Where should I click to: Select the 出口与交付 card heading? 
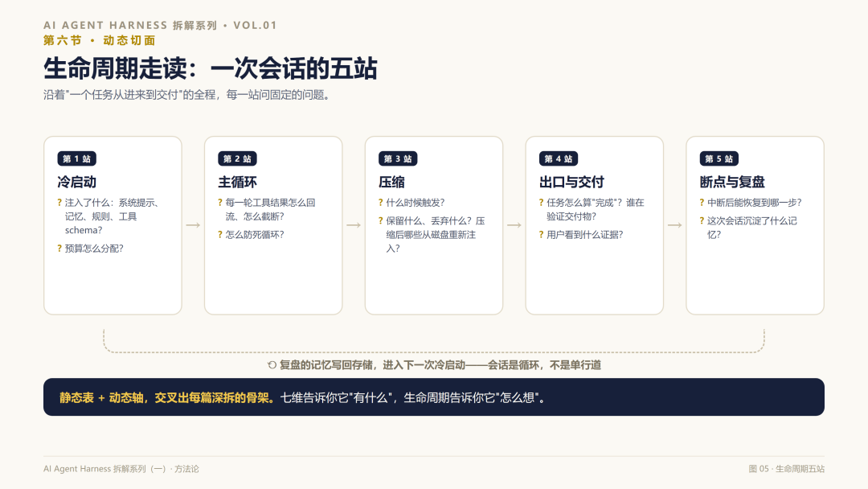click(x=572, y=183)
